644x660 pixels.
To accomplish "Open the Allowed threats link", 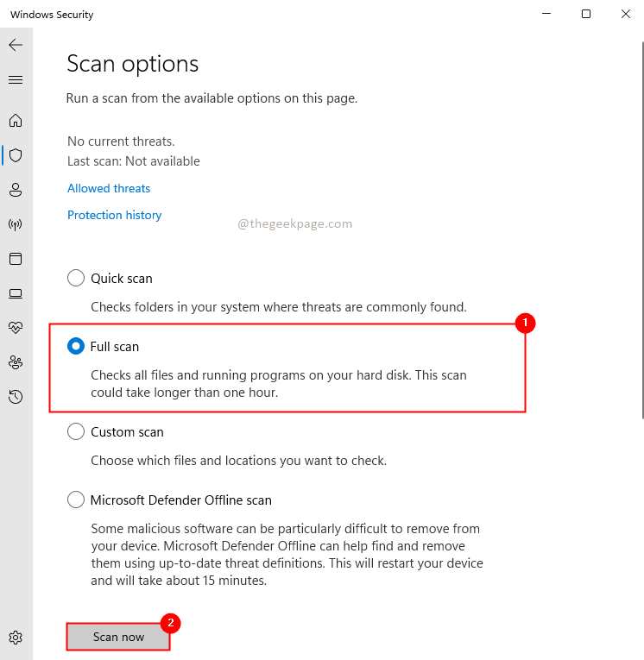I will coord(109,188).
